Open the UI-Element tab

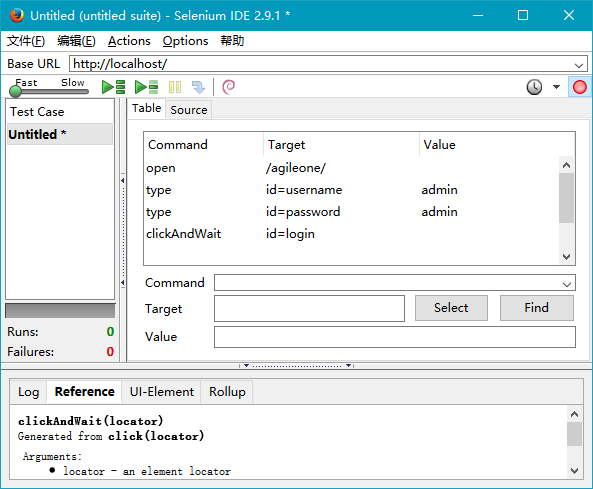click(161, 392)
